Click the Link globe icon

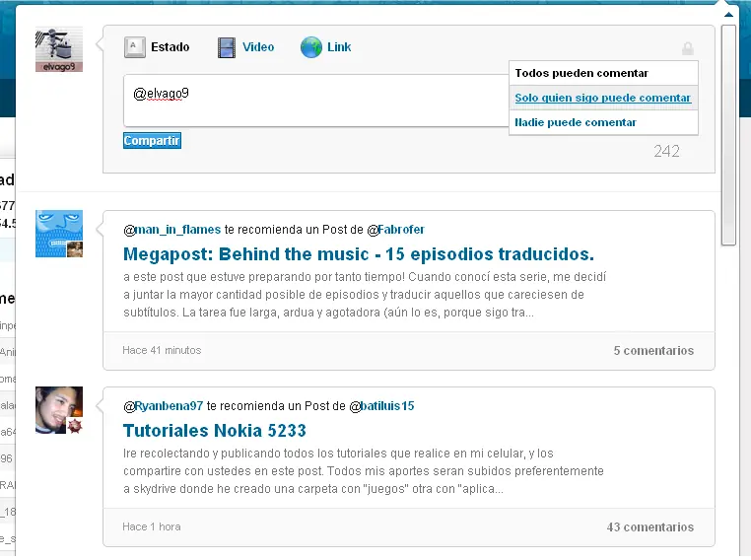[311, 47]
